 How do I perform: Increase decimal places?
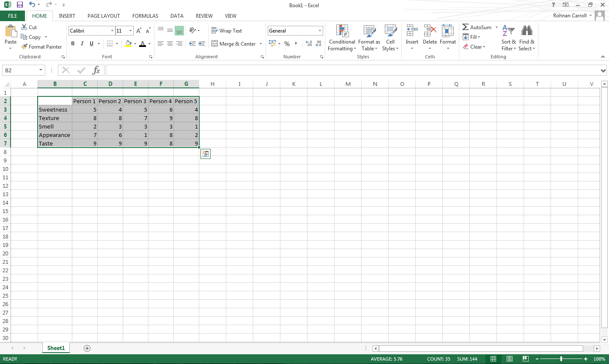pyautogui.click(x=309, y=44)
